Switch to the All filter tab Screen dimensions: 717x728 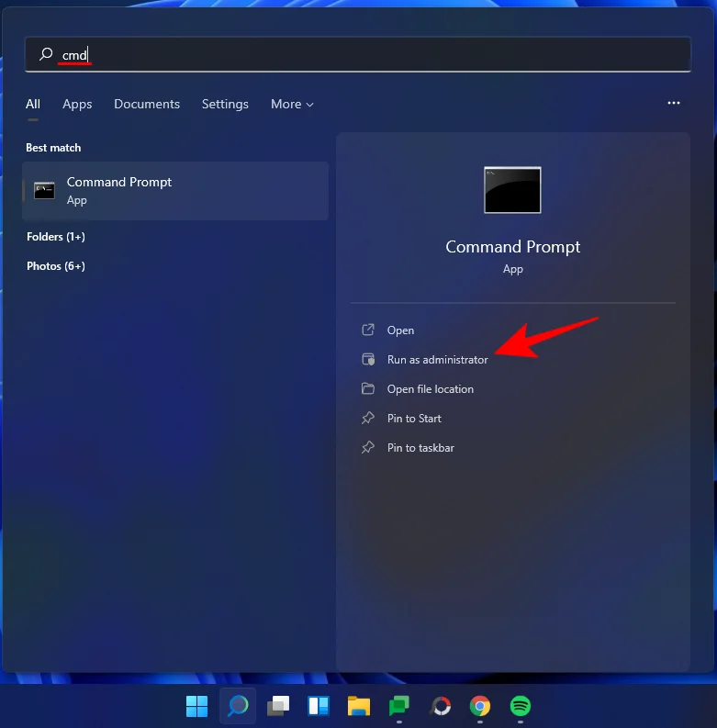click(x=32, y=104)
